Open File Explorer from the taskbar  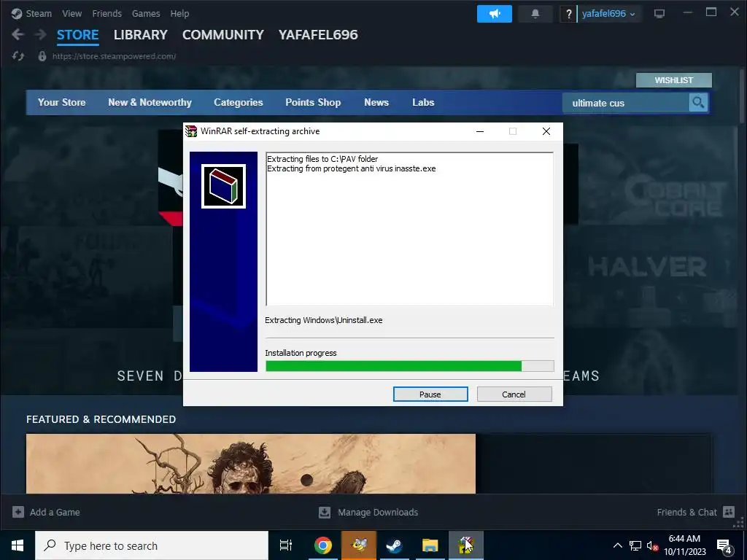click(x=430, y=545)
